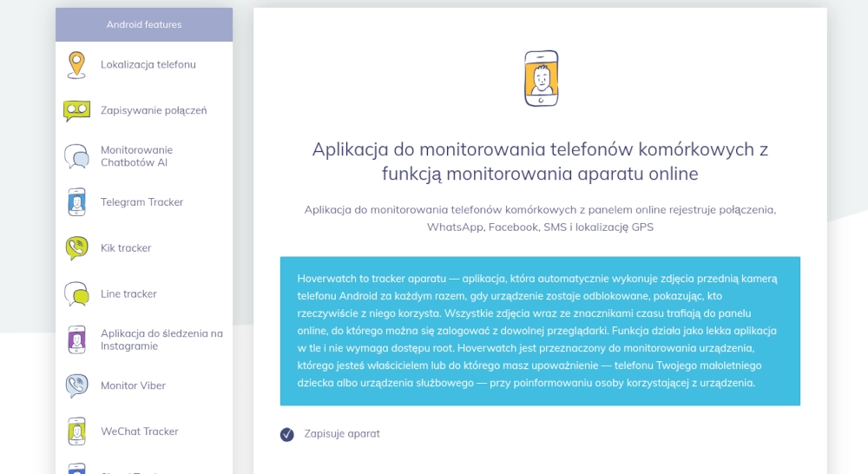Go to Monitorowanie Chatbotów AI
868x474 pixels.
click(137, 156)
